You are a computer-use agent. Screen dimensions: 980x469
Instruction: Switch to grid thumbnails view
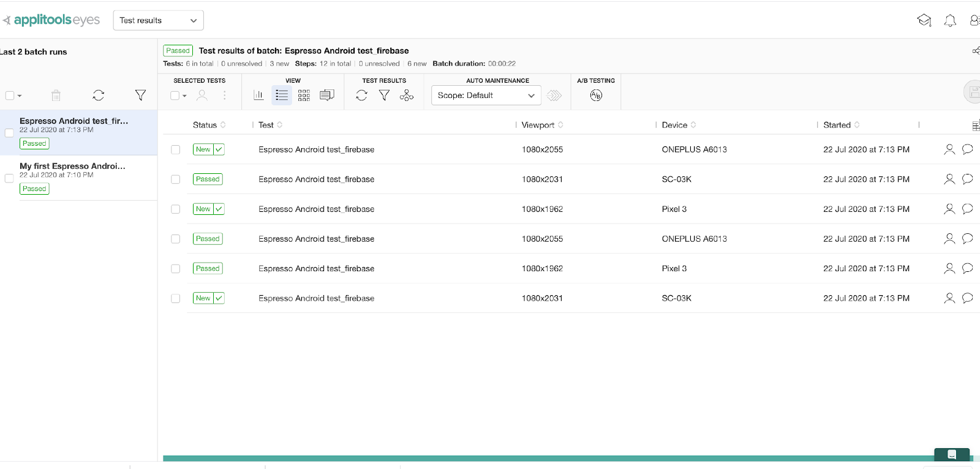click(304, 95)
